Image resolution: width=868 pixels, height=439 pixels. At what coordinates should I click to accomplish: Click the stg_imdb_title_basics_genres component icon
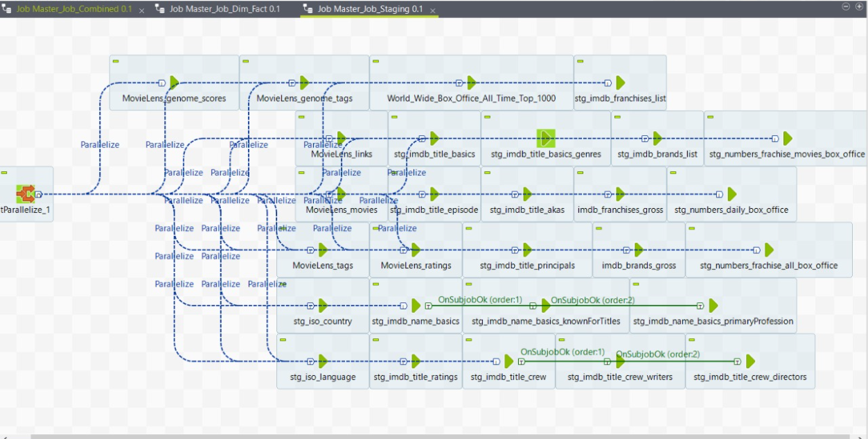(x=544, y=137)
